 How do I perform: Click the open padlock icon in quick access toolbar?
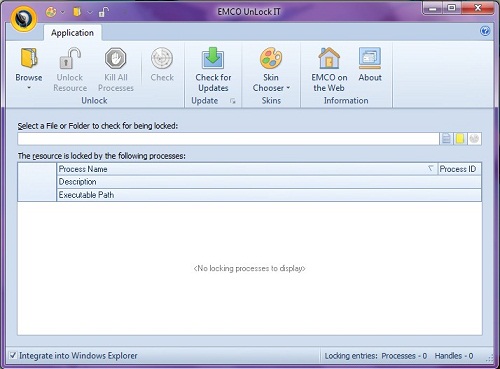click(x=104, y=12)
